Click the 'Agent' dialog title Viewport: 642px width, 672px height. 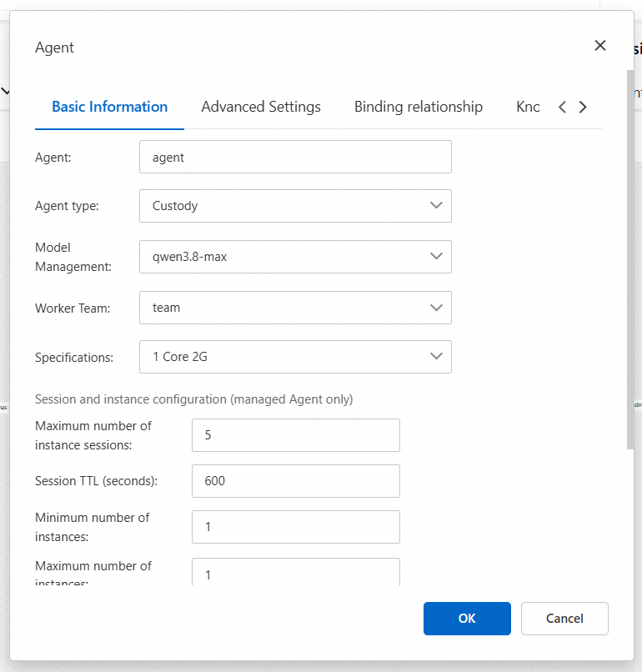[54, 48]
